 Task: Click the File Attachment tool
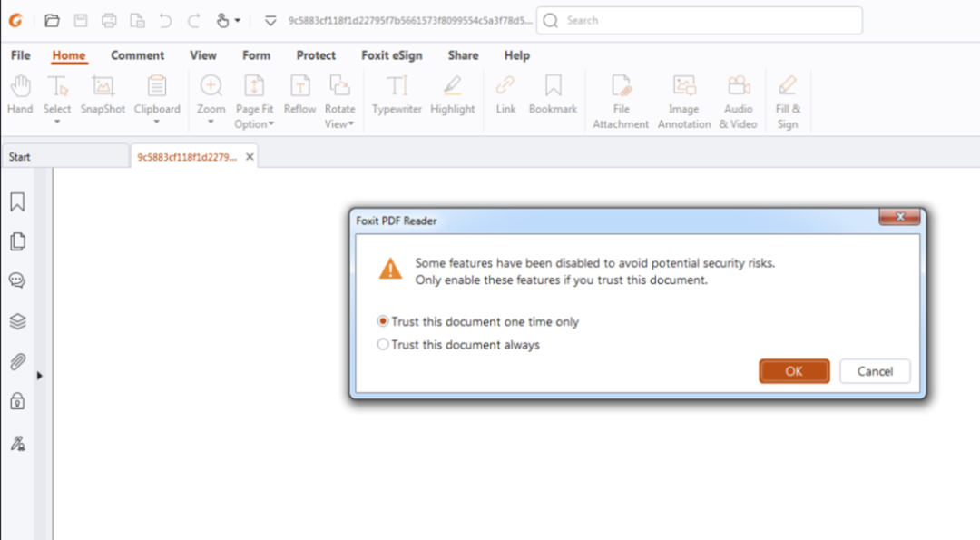(621, 102)
